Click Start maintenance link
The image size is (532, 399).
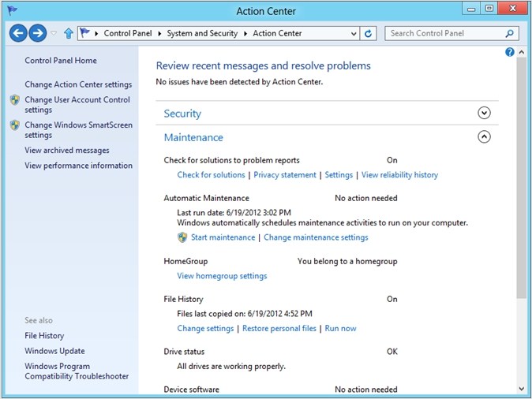(223, 237)
